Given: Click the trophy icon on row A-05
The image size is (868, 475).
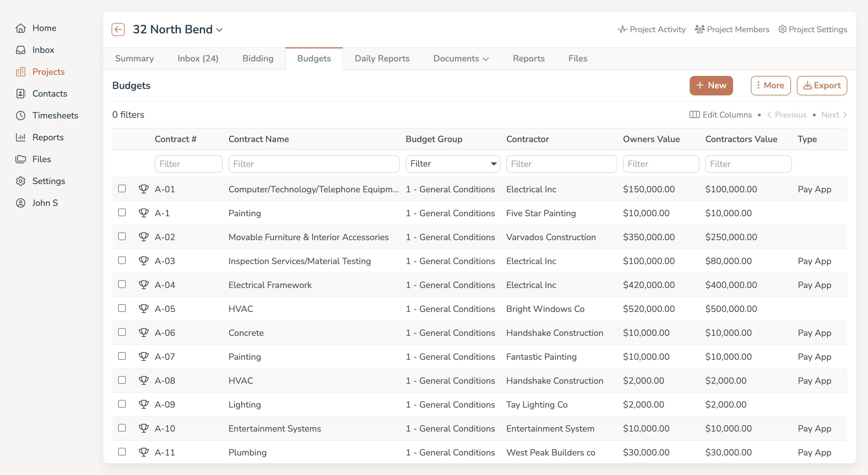Looking at the screenshot, I should [144, 308].
